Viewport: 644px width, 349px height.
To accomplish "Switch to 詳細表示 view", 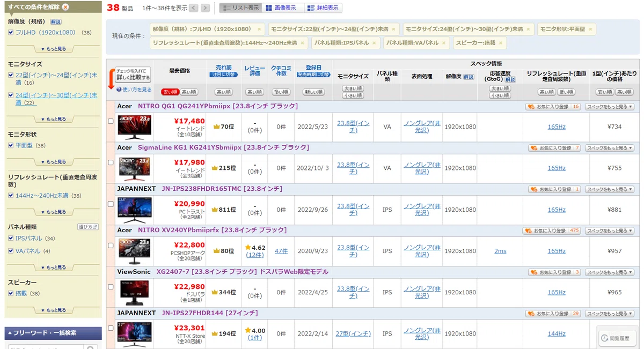I will [323, 8].
